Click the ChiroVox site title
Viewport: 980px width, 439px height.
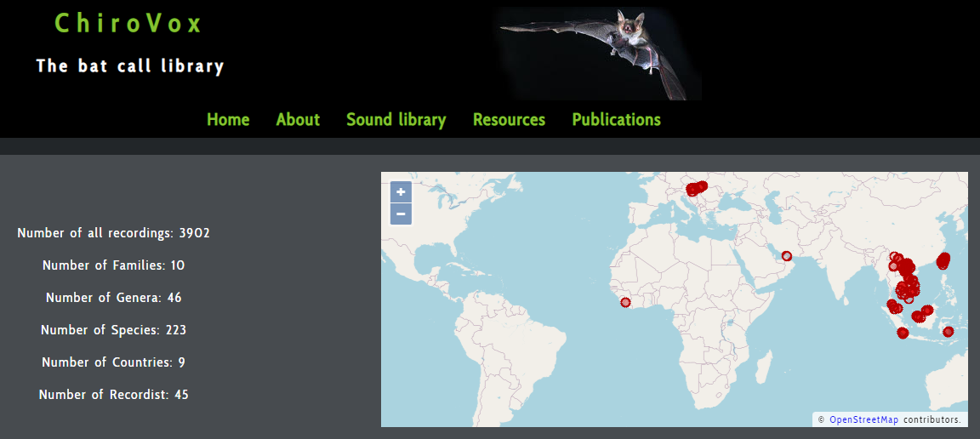128,23
